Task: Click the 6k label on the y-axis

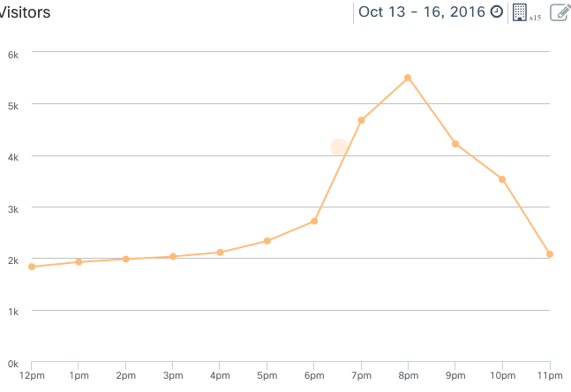Action: tap(13, 52)
